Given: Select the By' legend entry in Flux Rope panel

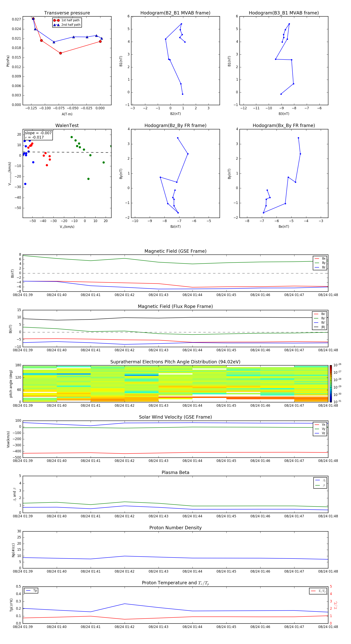Looking at the screenshot, I should 320,318.
